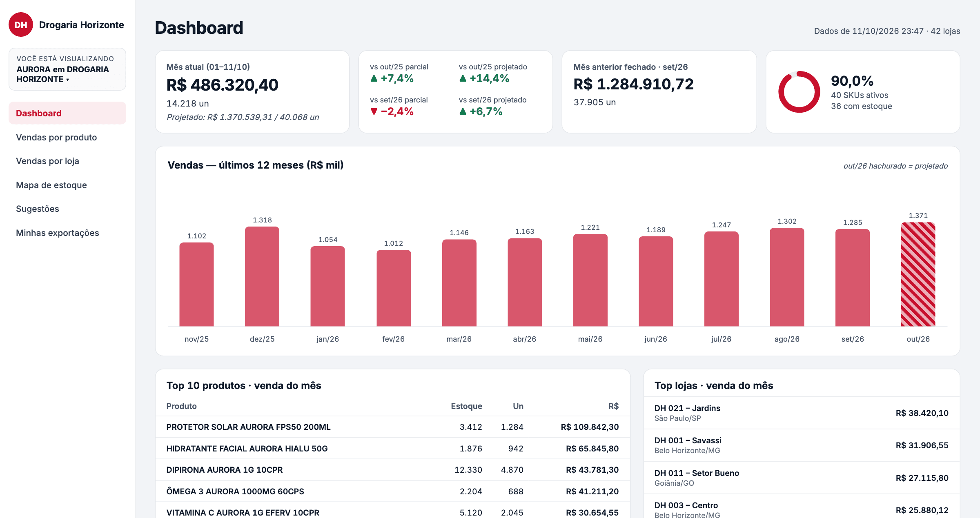
Task: Click ÔMEGA 3 AURORA 1000MG 60CPS
Action: 393,491
